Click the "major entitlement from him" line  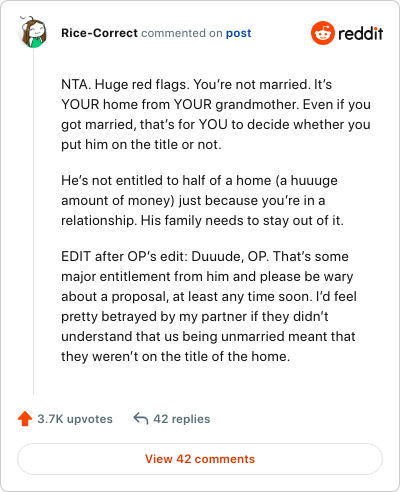[207, 277]
